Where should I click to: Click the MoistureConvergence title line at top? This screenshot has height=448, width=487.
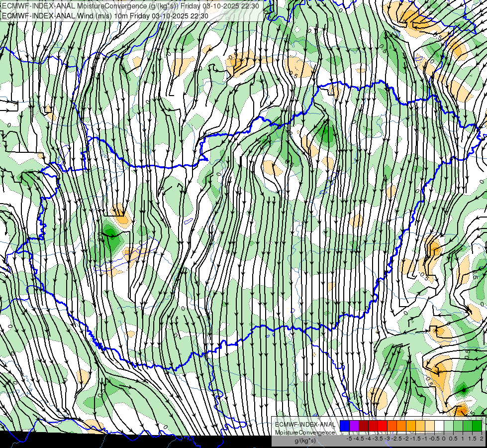(x=131, y=6)
